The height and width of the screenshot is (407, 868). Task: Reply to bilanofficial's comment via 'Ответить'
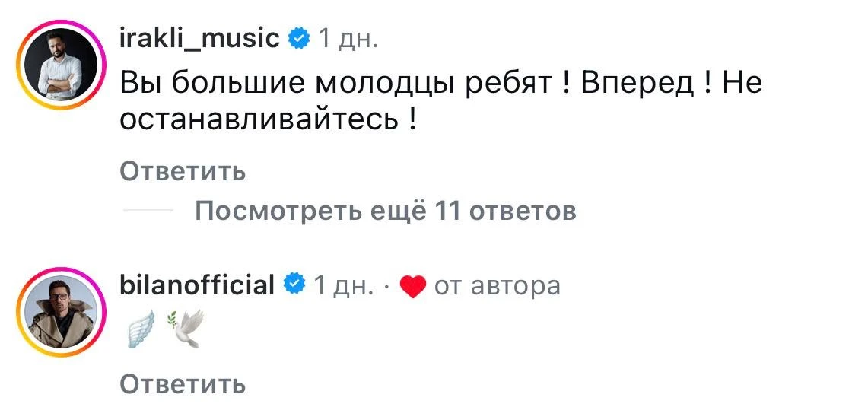(x=183, y=384)
